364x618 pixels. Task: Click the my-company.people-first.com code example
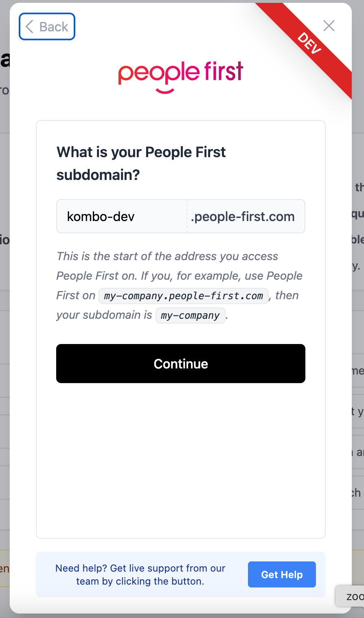(x=184, y=296)
